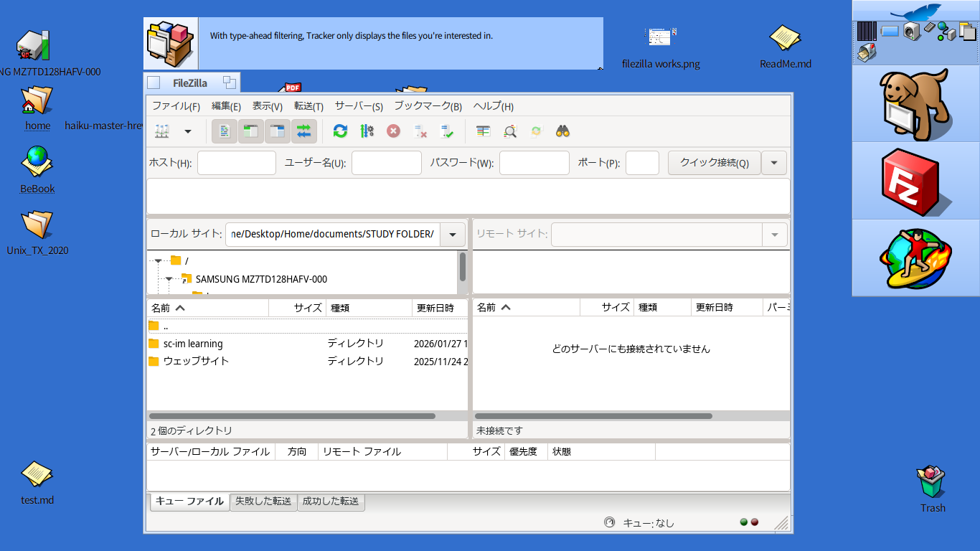Toggle message log display
Screen dimensions: 980x551
tap(225, 131)
